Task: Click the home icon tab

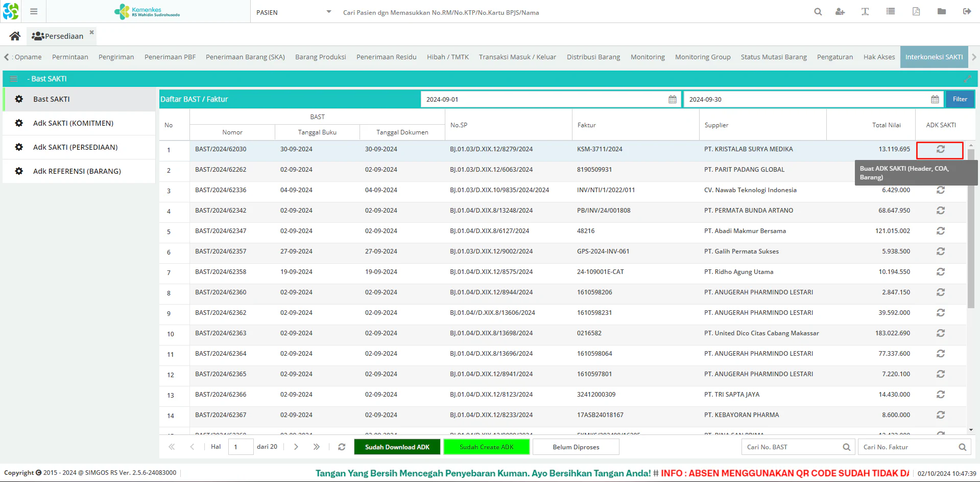Action: click(15, 36)
